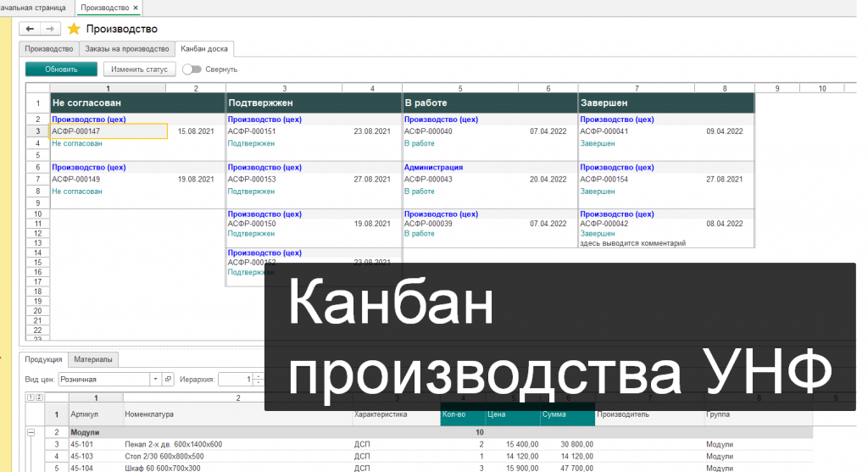Switch to the Продукция tab

[x=43, y=359]
